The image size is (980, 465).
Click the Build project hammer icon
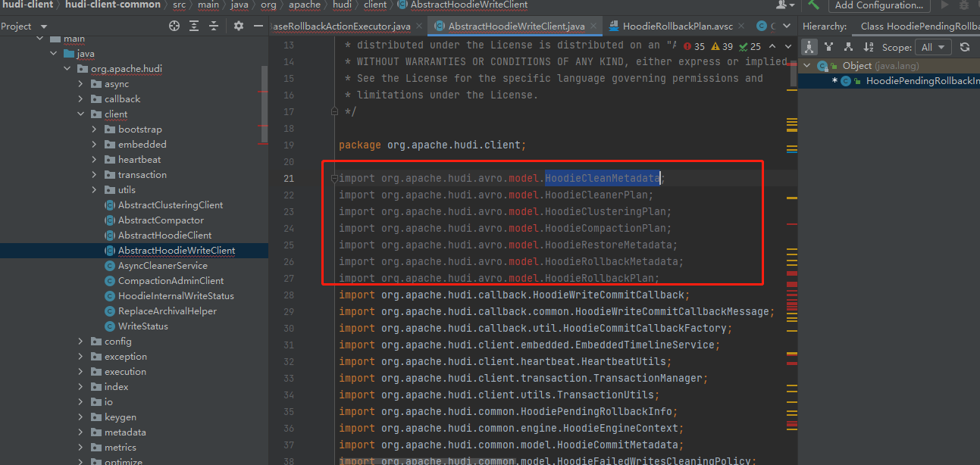pyautogui.click(x=813, y=5)
